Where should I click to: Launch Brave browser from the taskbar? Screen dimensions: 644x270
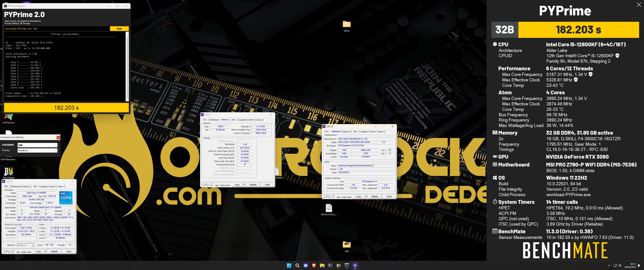[x=314, y=265]
